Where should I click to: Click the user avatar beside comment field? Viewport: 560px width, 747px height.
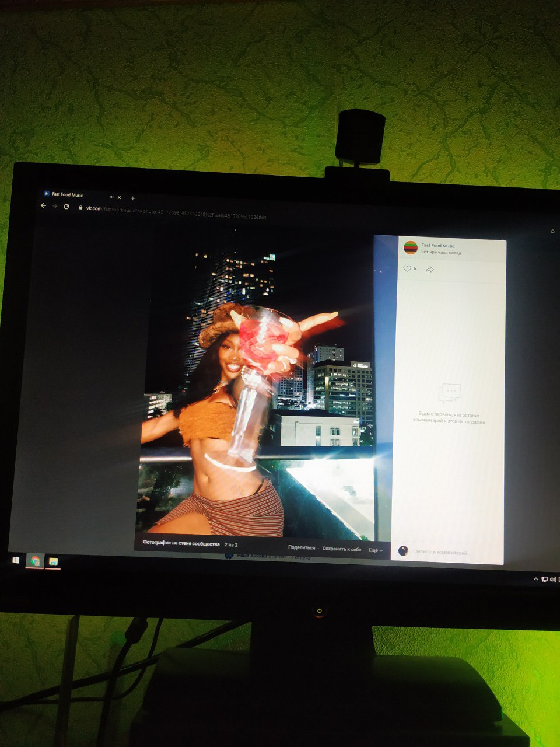point(402,550)
